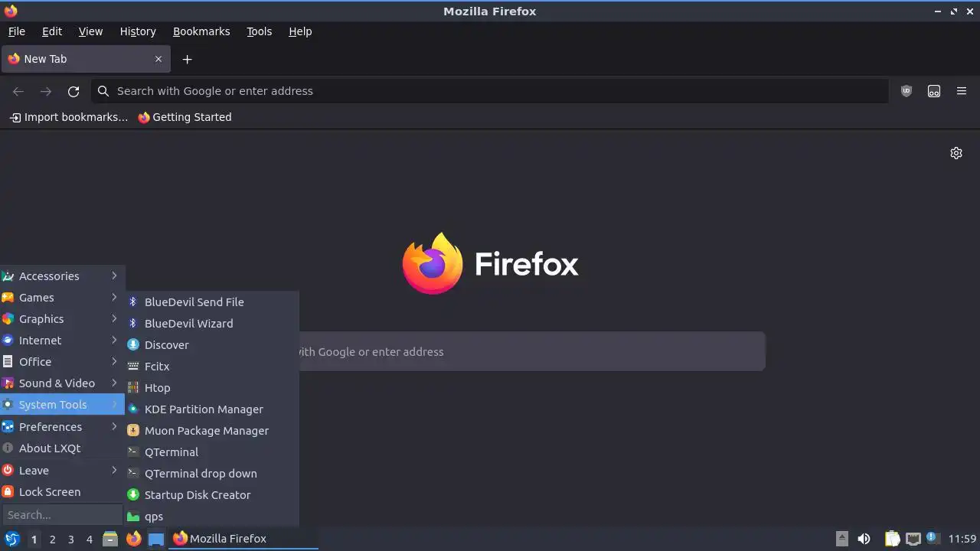Click Import bookmarks button
Screen dimensions: 980x551
(69, 117)
